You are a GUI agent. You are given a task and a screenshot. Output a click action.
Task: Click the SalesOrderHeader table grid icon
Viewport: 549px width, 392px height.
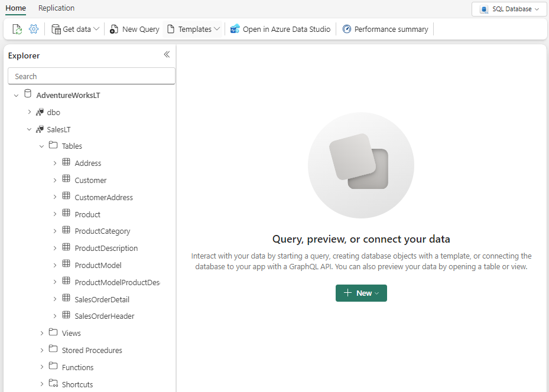tap(66, 315)
